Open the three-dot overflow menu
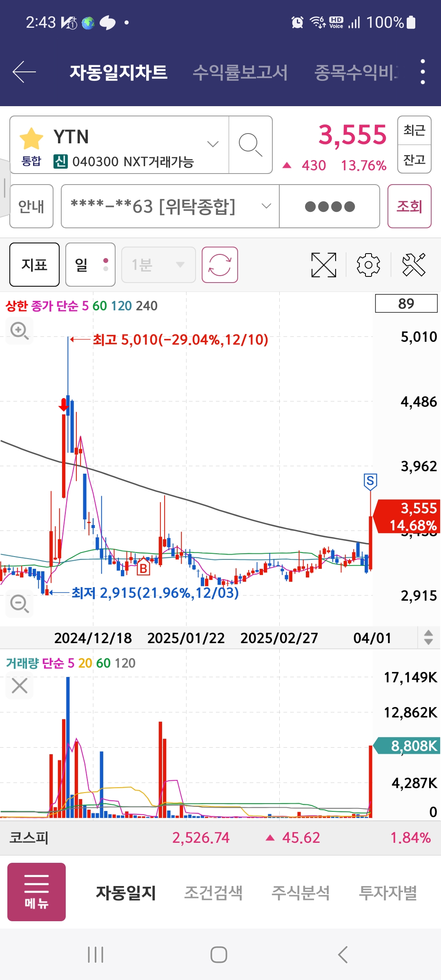 pos(423,72)
